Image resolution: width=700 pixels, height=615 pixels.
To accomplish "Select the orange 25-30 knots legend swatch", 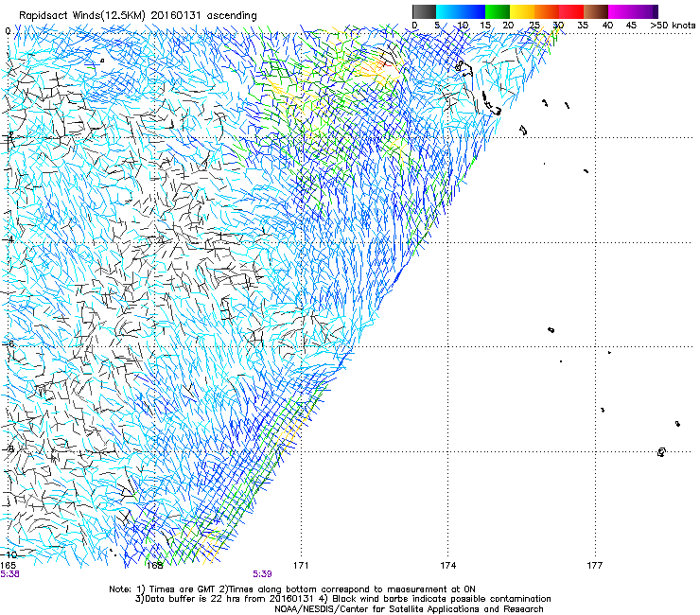I will tap(547, 11).
